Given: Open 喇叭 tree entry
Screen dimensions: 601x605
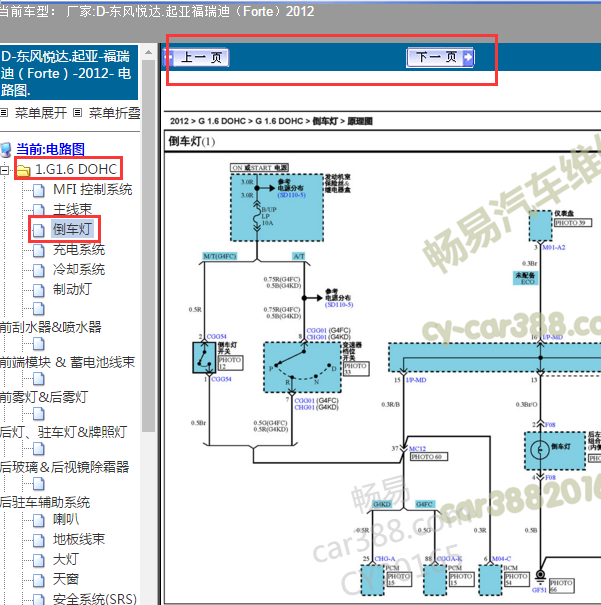Looking at the screenshot, I should click(66, 519).
